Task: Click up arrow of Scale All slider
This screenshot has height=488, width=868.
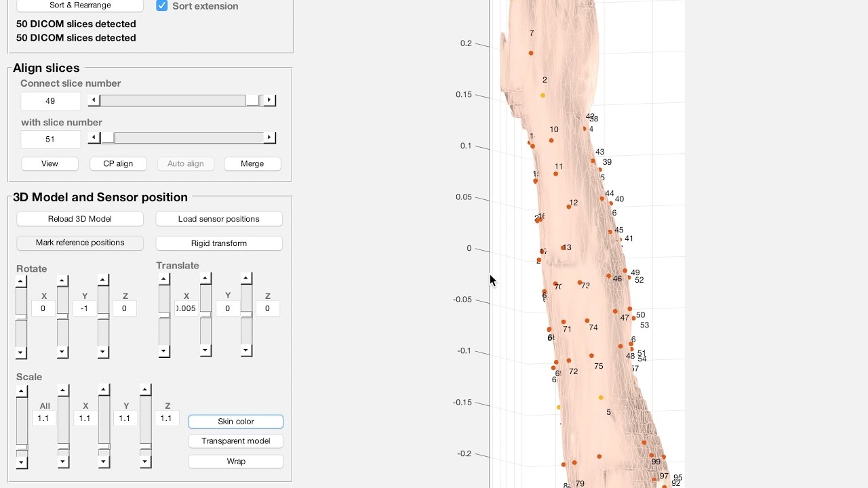Action: 22,392
